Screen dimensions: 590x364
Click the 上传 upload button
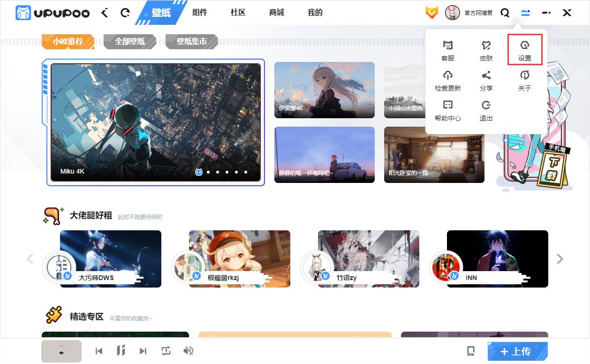click(x=517, y=351)
